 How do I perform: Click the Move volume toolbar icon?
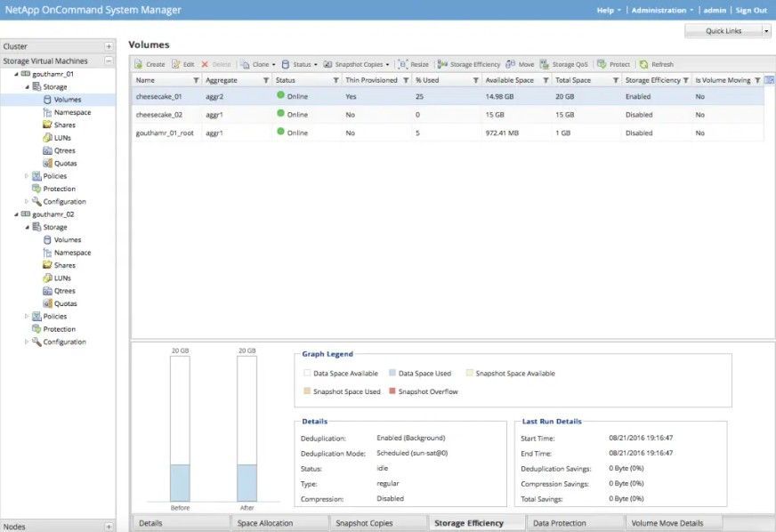coord(511,65)
